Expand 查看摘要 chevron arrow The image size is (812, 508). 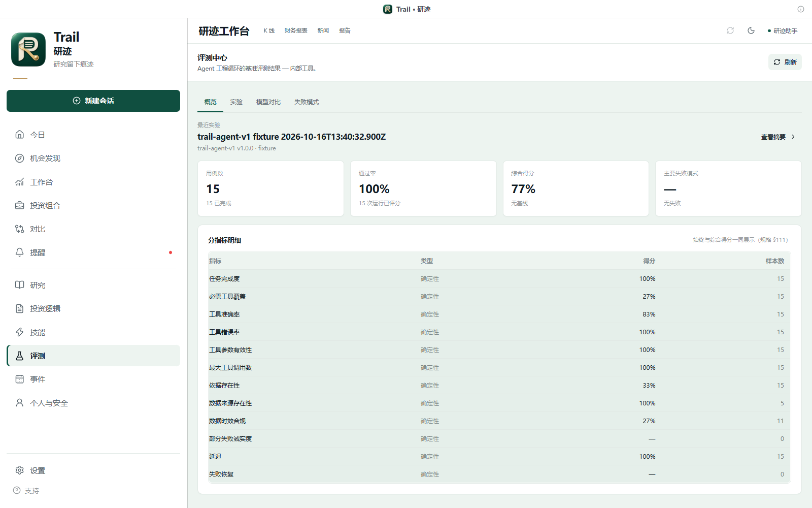click(x=793, y=137)
